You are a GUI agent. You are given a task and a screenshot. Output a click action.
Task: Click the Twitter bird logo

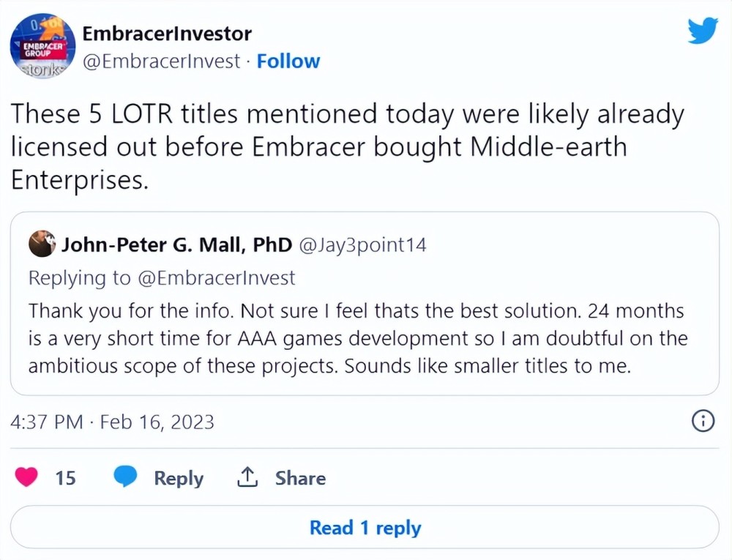click(703, 31)
